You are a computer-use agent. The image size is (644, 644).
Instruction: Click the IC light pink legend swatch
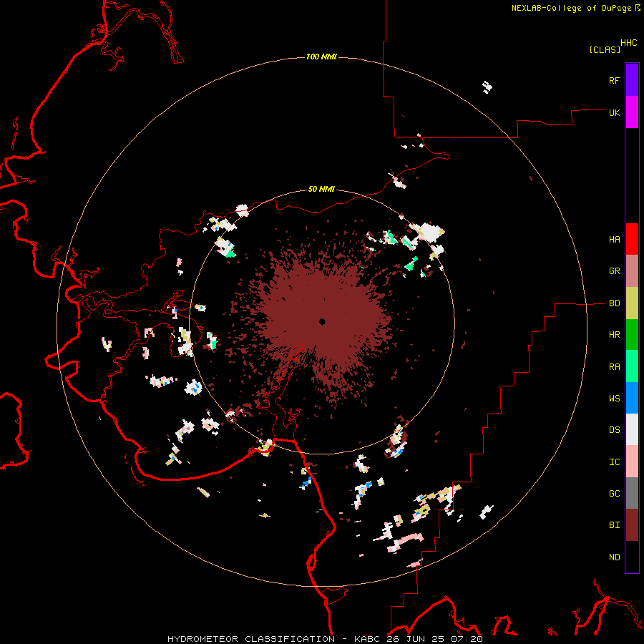632,462
